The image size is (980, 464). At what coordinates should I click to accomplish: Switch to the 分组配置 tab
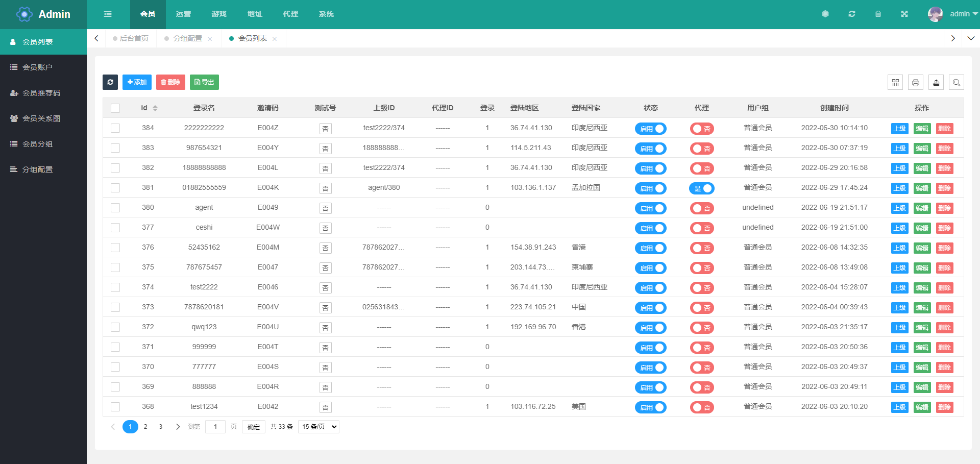[x=187, y=38]
